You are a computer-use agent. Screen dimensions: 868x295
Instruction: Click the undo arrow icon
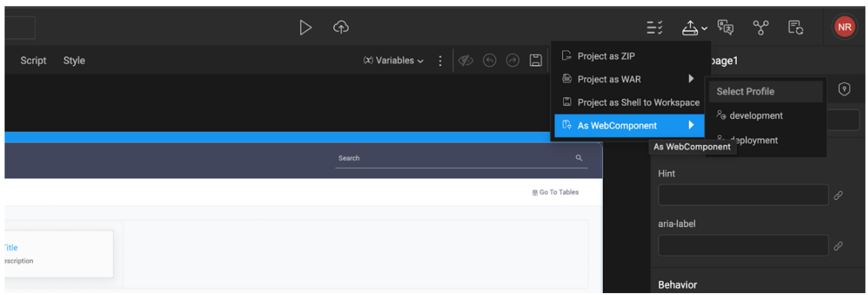click(490, 60)
